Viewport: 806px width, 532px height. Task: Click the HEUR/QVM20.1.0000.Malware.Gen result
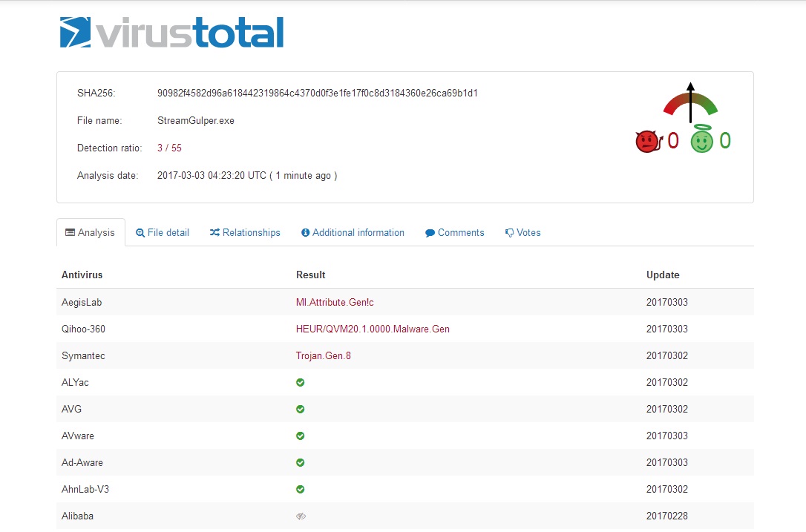point(373,329)
